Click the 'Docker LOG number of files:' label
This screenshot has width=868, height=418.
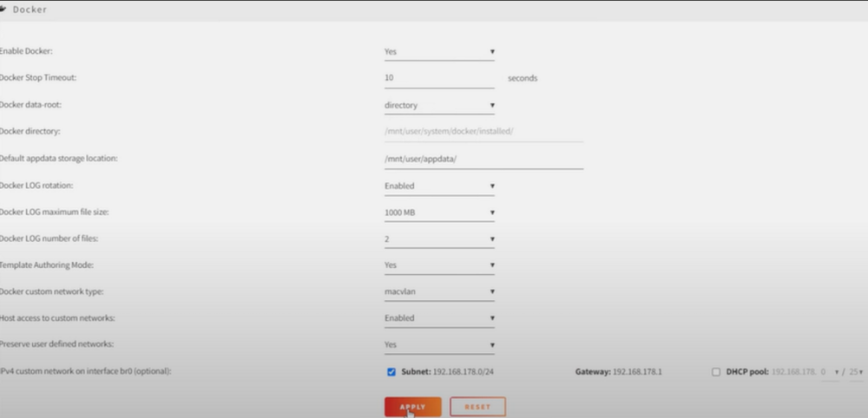[49, 238]
